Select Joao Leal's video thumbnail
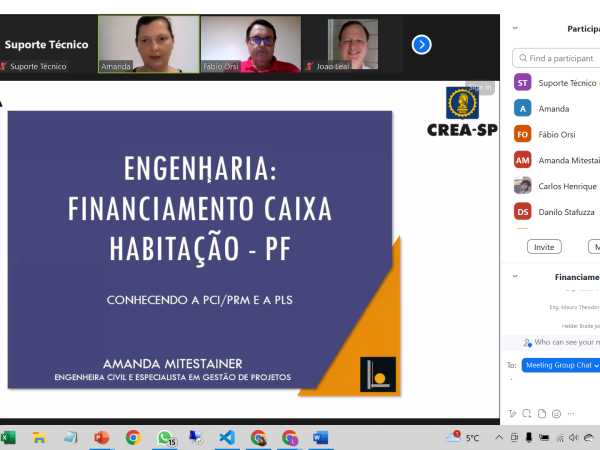This screenshot has height=450, width=600. 353,44
